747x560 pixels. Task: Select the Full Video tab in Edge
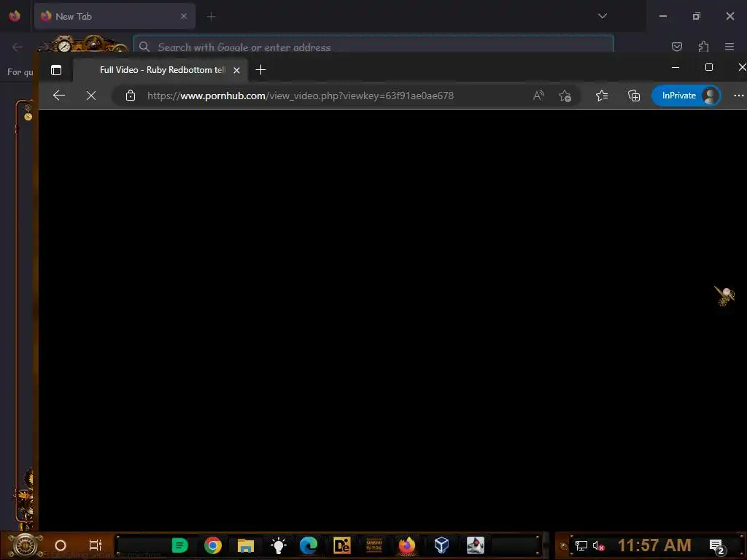(x=161, y=70)
